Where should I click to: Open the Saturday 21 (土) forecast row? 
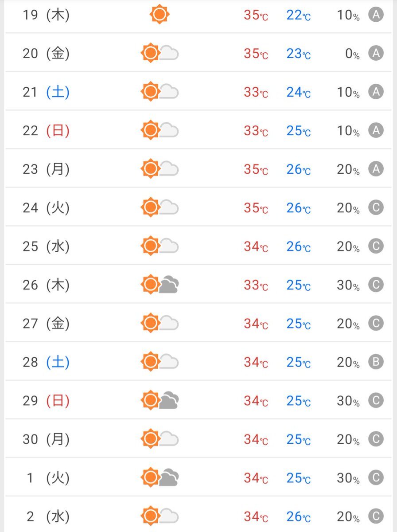(198, 92)
